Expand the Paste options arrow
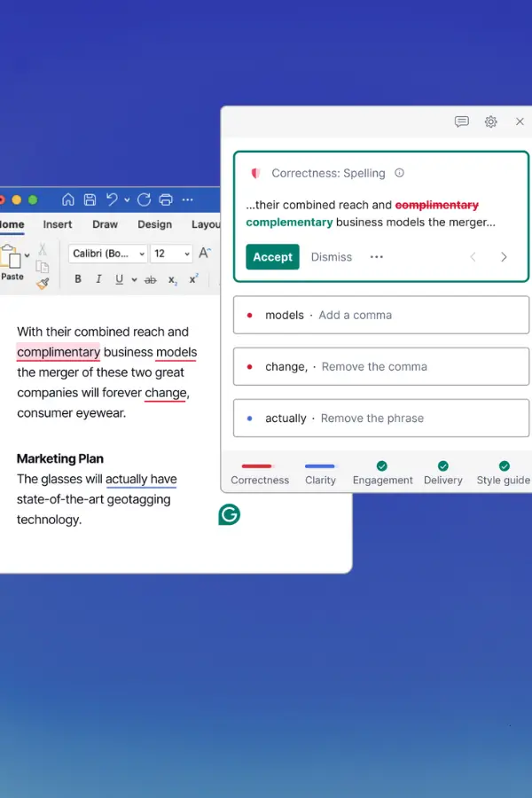 point(27,255)
